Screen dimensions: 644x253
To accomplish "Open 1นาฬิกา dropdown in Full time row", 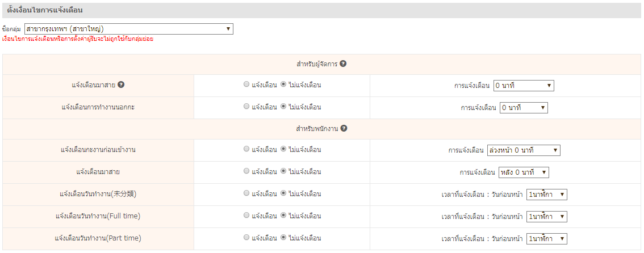I will pos(546,216).
